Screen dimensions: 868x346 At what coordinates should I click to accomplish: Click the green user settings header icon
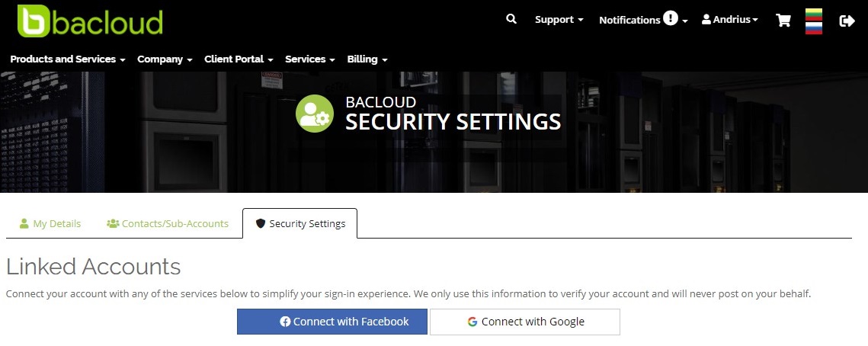click(315, 114)
